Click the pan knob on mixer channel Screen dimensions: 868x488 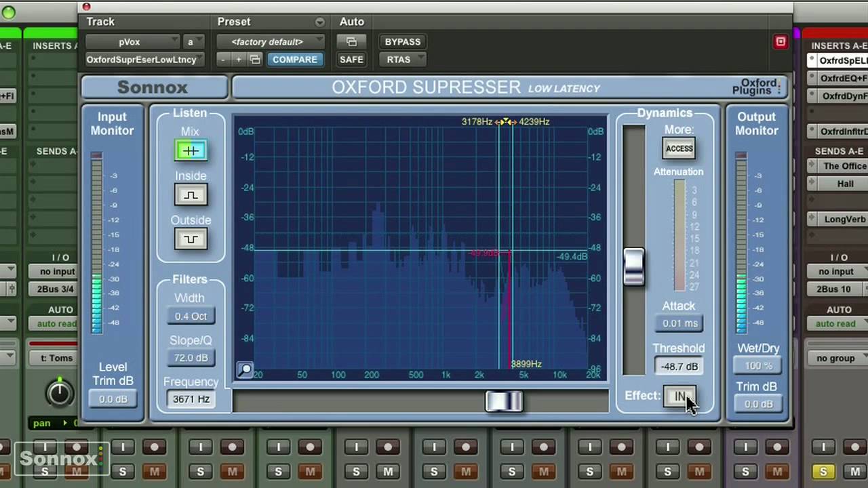coord(60,393)
